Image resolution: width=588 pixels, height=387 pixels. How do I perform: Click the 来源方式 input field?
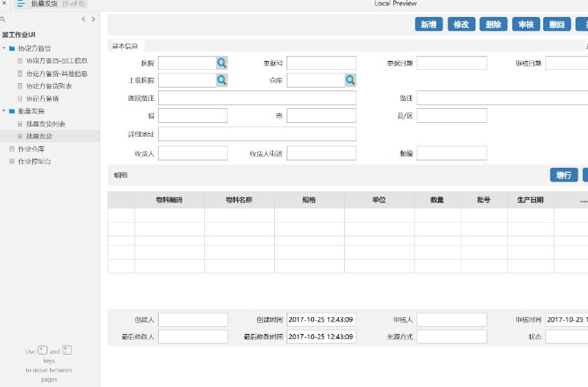(452, 337)
